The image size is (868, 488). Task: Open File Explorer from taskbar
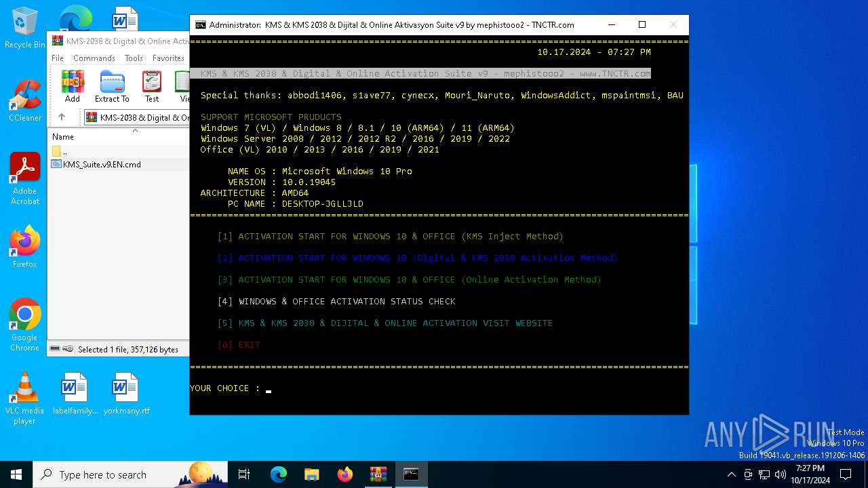312,474
